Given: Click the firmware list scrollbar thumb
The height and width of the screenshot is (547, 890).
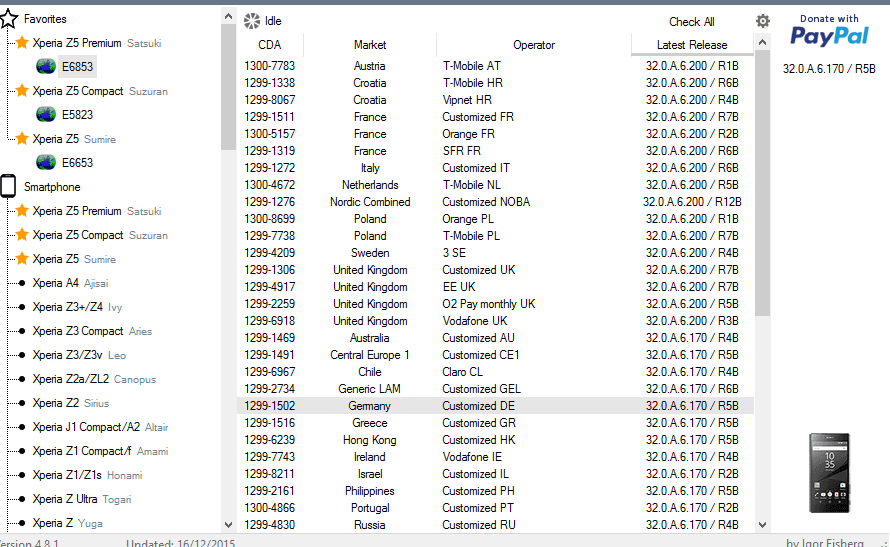Looking at the screenshot, I should [762, 183].
